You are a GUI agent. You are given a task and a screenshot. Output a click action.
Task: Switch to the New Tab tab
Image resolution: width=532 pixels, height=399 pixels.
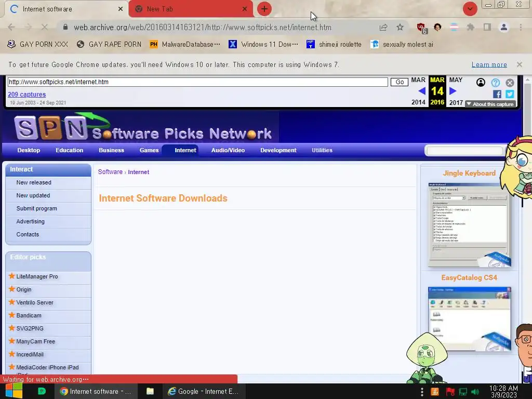coord(191,9)
